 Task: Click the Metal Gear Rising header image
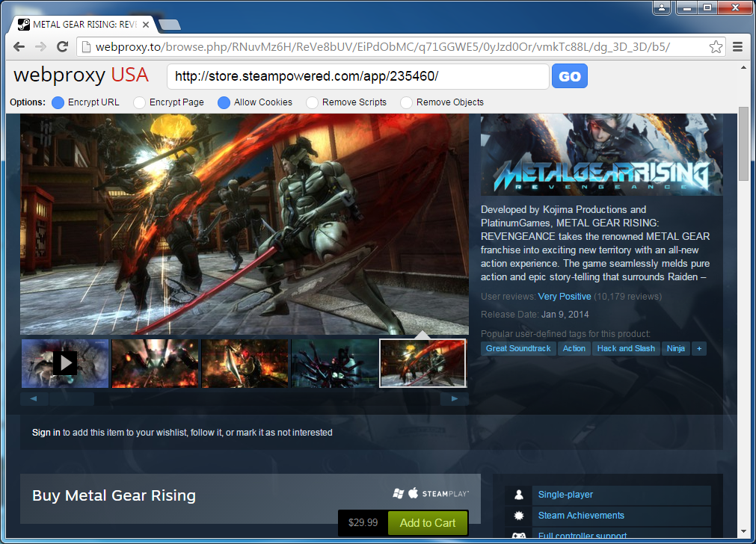pos(602,155)
